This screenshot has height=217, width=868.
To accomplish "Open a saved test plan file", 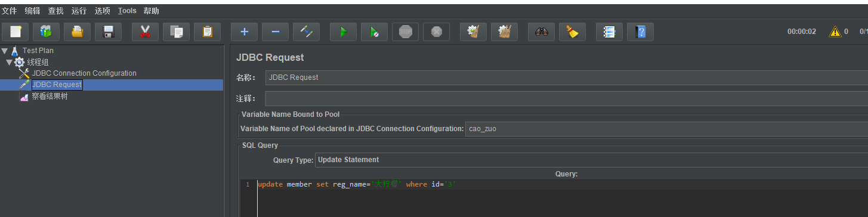I will (77, 32).
